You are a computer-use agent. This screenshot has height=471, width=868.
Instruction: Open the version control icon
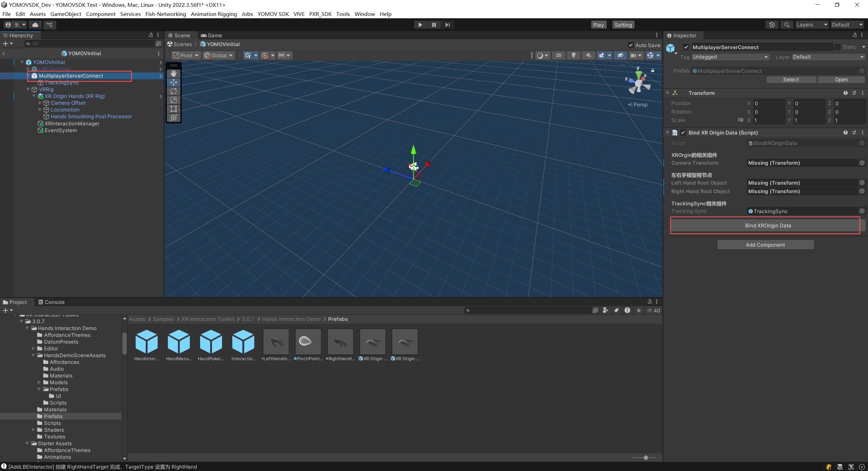50,25
